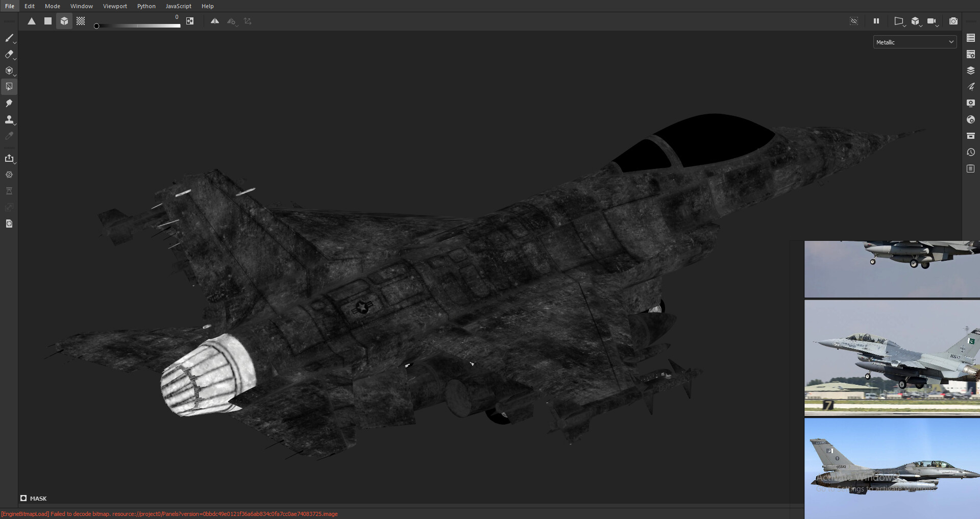
Task: Switch to the Eraser tool
Action: tap(9, 55)
